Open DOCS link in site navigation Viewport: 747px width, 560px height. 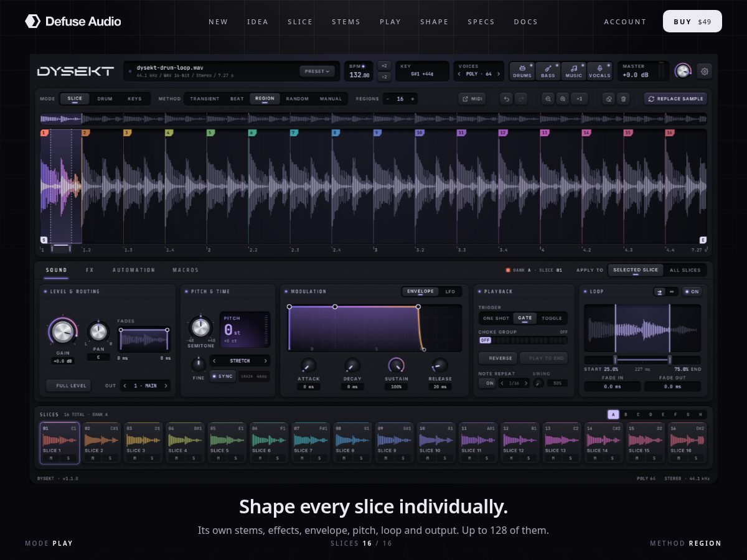click(525, 22)
